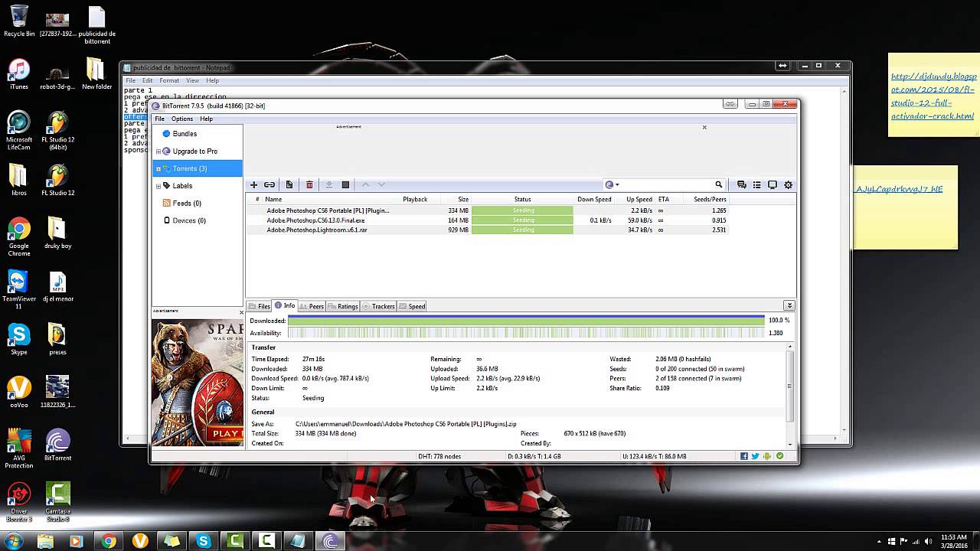The height and width of the screenshot is (551, 980).
Task: Select the TeamViewer 11 desktop icon
Action: point(19,289)
